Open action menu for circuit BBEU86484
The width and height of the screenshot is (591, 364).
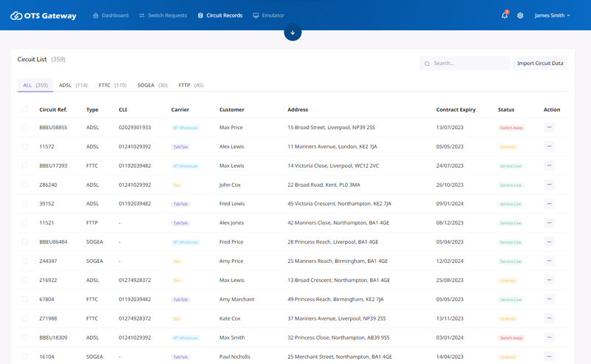click(x=549, y=242)
